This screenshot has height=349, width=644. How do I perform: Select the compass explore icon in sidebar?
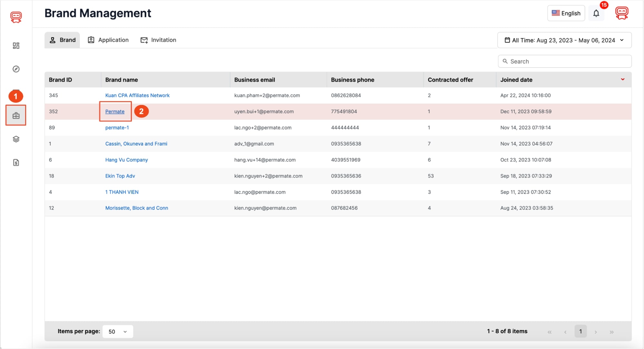(16, 69)
